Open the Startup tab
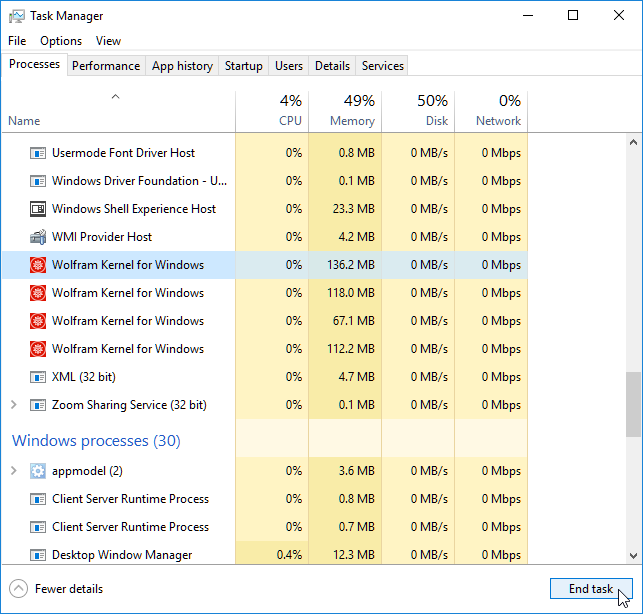This screenshot has width=643, height=614. pyautogui.click(x=243, y=66)
